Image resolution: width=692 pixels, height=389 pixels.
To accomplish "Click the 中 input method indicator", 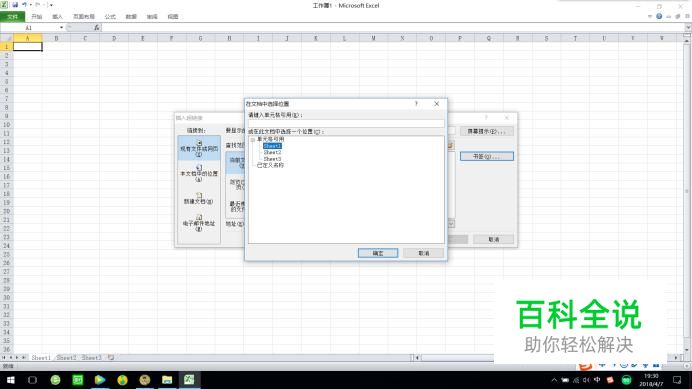I will pyautogui.click(x=597, y=380).
